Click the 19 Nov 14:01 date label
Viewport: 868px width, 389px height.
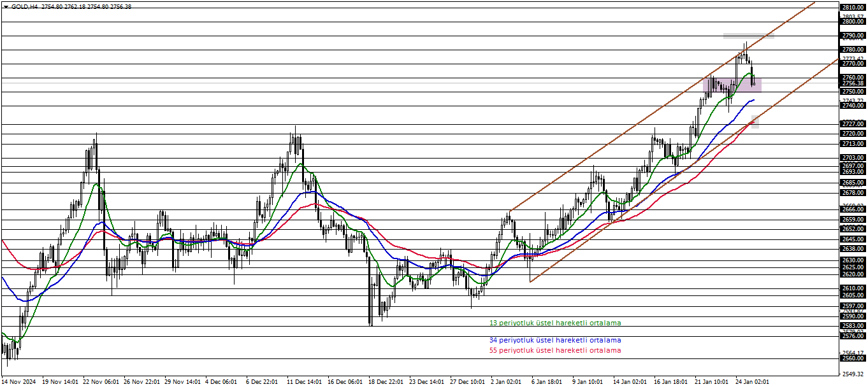coord(61,382)
